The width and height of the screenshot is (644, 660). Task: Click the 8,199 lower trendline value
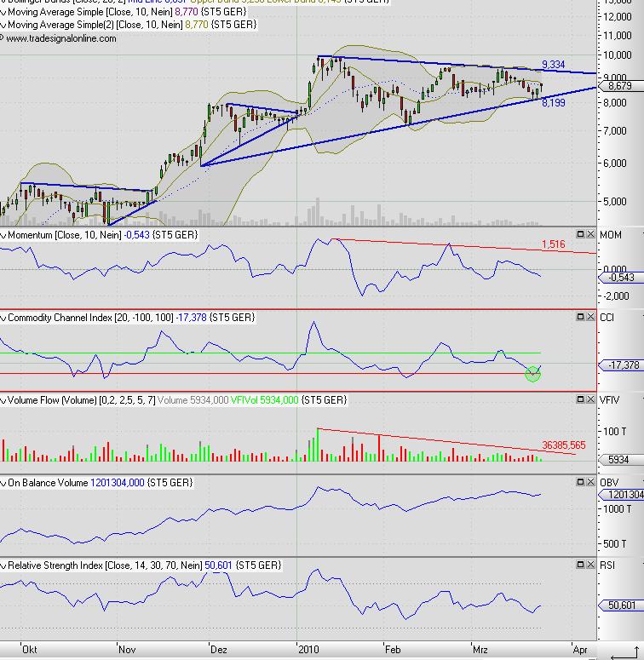tap(553, 102)
